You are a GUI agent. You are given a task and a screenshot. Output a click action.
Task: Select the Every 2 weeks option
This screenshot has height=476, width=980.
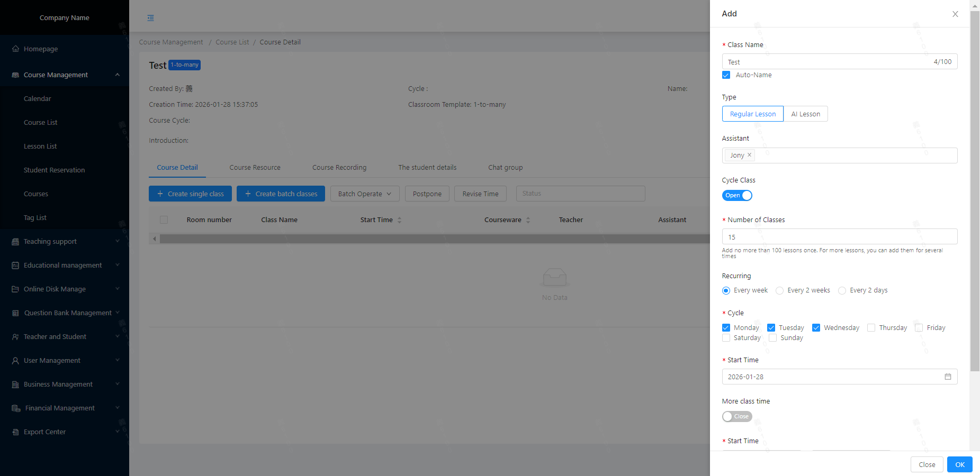[x=779, y=290]
